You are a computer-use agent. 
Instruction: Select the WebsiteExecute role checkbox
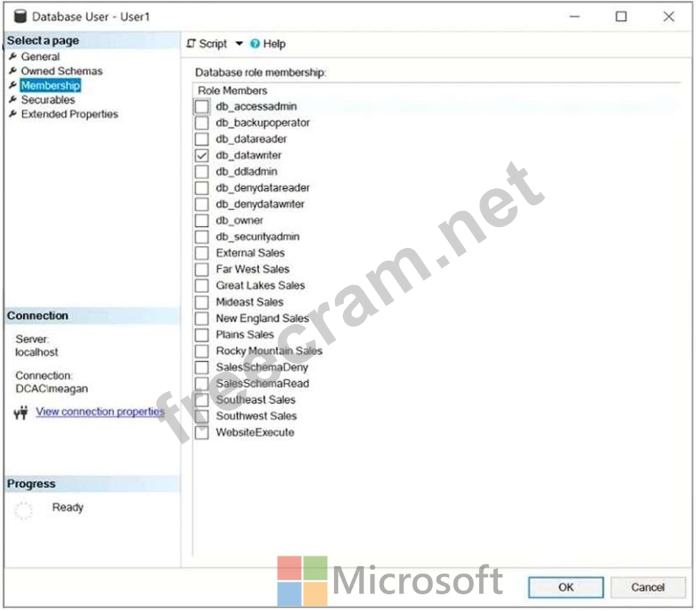[x=202, y=433]
